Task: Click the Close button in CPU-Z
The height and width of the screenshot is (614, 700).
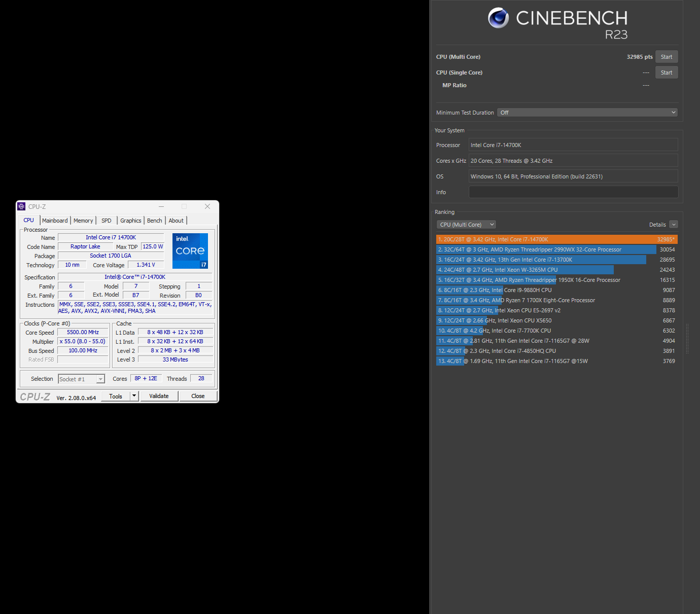Action: coord(198,396)
